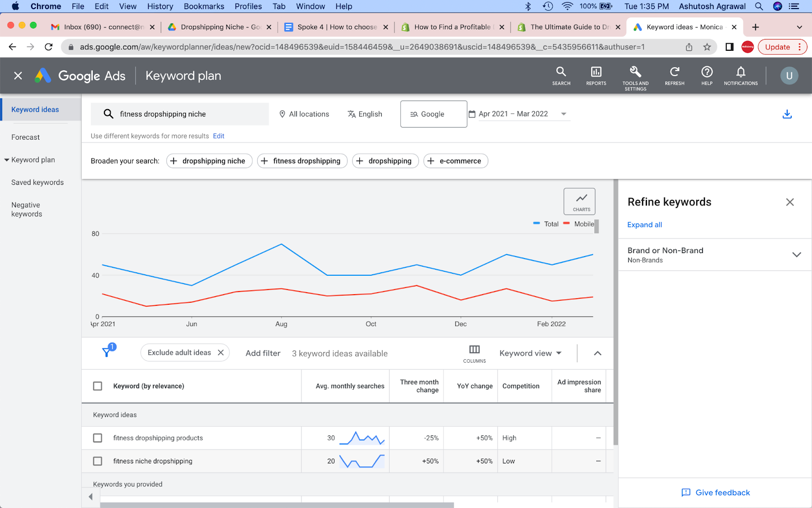Toggle the select-all keywords header checkbox

point(98,386)
